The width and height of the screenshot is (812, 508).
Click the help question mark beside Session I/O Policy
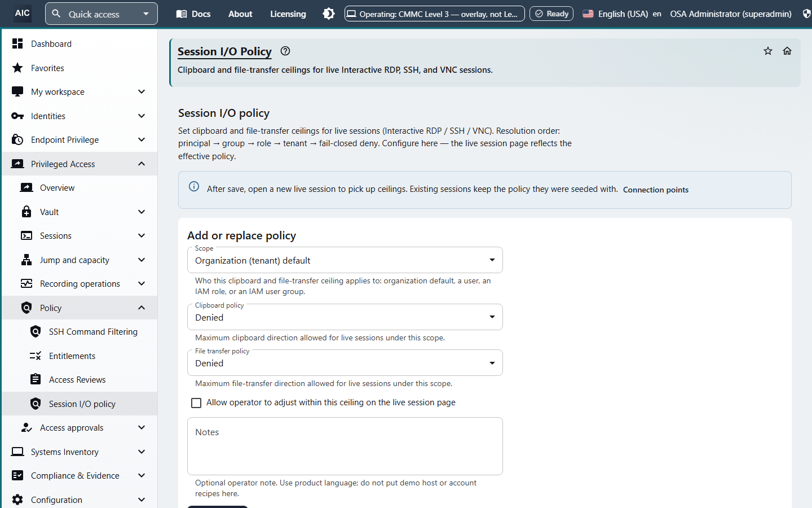point(285,51)
